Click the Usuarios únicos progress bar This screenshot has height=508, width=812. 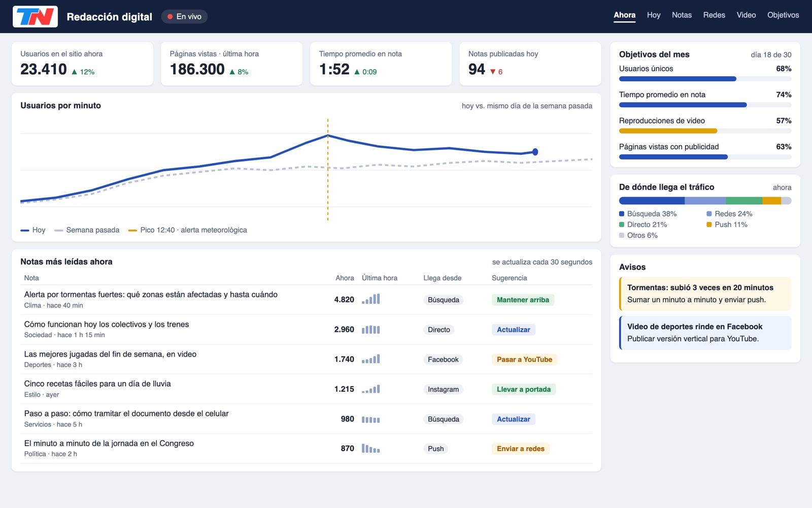[705, 79]
